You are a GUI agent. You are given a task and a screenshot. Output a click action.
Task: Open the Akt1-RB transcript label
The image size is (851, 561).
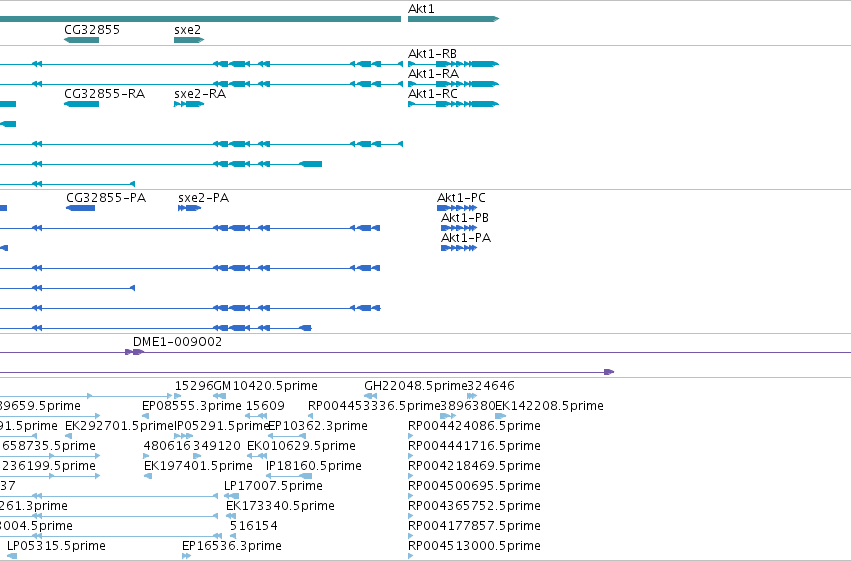coord(433,54)
